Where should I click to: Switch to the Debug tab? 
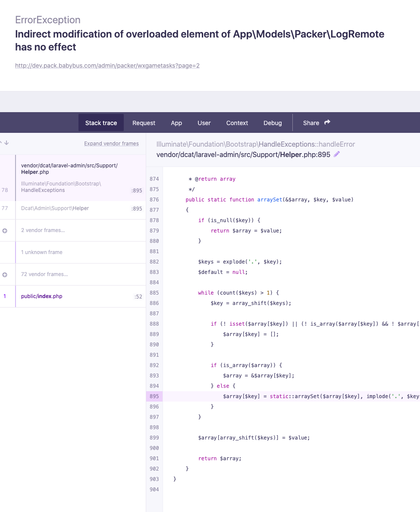tap(273, 123)
